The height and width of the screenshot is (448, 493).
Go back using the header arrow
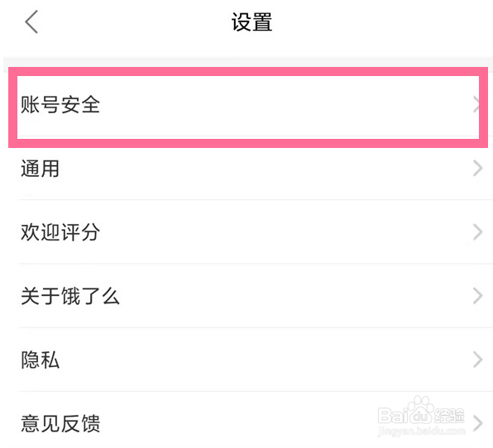pos(31,21)
